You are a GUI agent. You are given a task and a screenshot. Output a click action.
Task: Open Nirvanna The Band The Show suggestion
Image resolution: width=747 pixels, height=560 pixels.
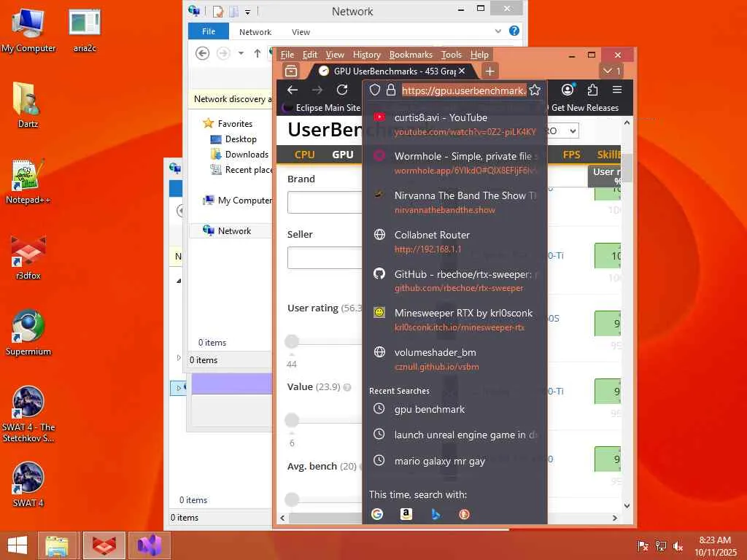click(455, 203)
